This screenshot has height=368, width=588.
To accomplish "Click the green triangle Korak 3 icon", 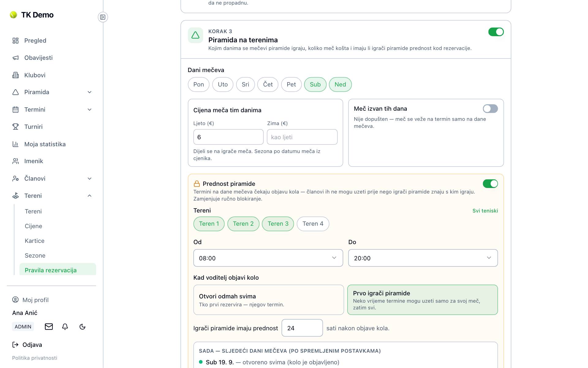I will point(195,35).
